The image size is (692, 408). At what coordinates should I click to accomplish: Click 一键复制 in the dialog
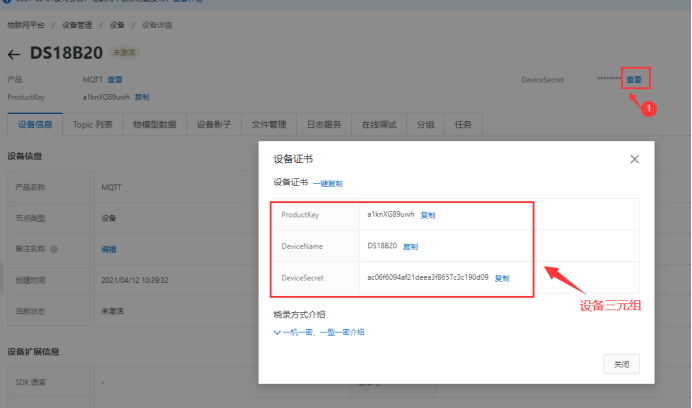[x=328, y=183]
